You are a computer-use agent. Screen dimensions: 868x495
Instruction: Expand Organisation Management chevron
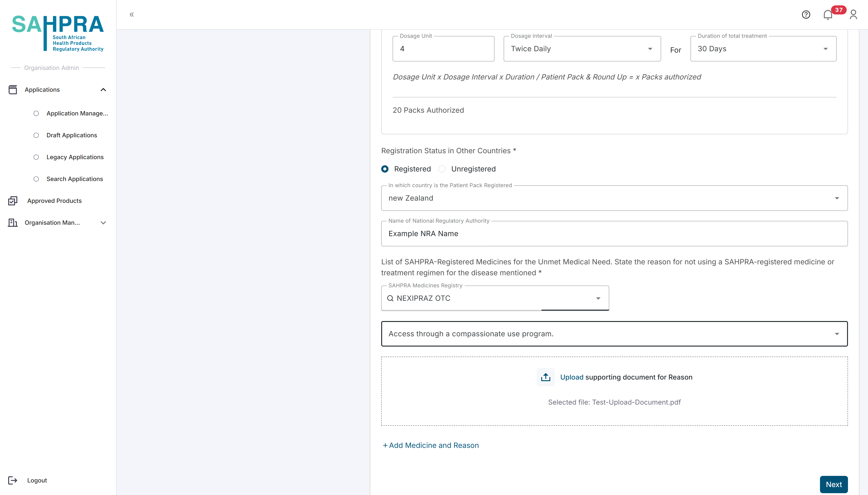pos(103,223)
